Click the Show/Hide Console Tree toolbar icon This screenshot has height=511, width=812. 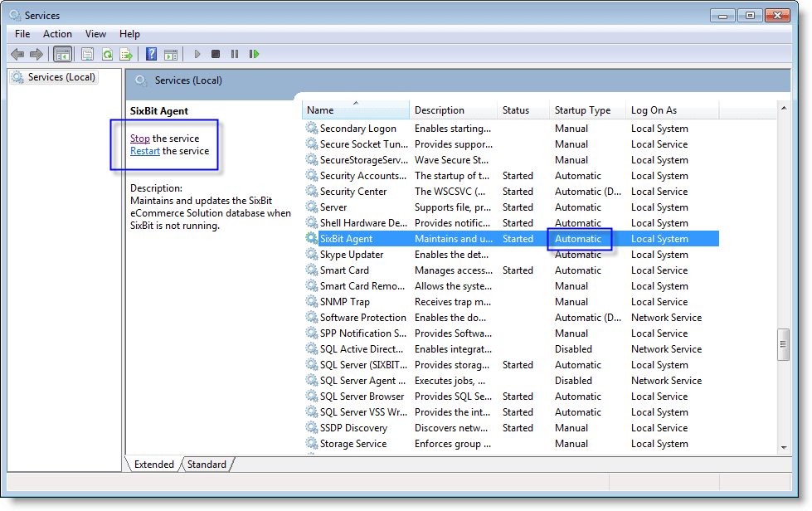coord(61,54)
